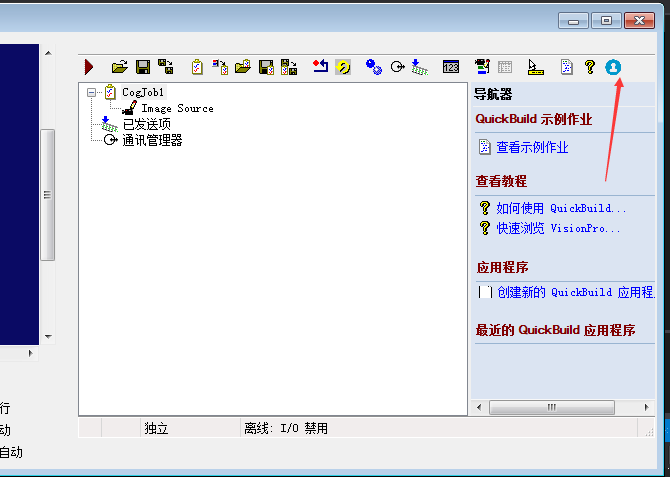Collapse the CogJob1 tree node

91,92
